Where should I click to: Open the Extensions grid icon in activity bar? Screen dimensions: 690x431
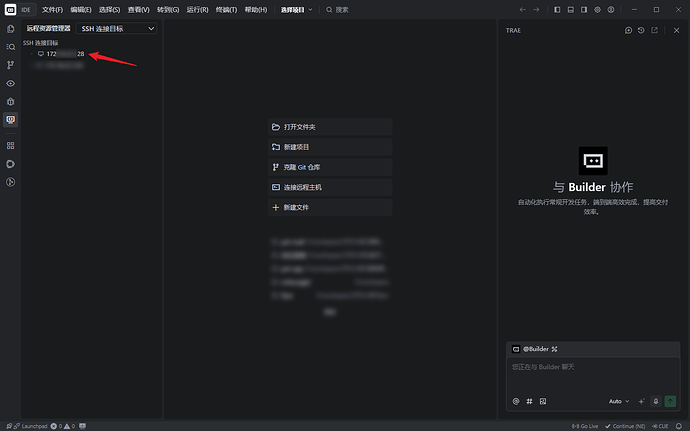(x=11, y=145)
